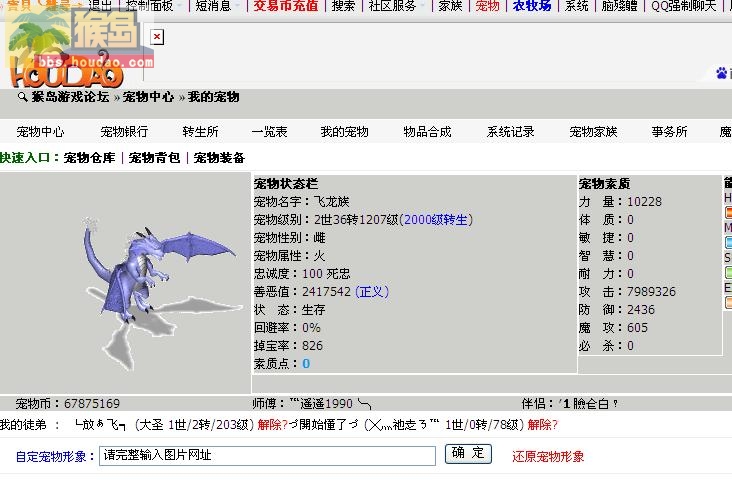Open 交易币充值 in top menu
The image size is (732, 483).
[286, 5]
